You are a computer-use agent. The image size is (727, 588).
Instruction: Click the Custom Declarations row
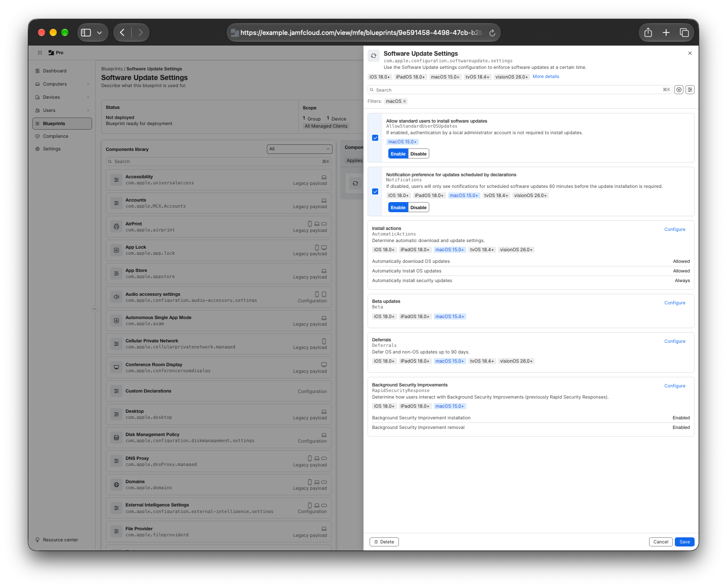pos(219,391)
